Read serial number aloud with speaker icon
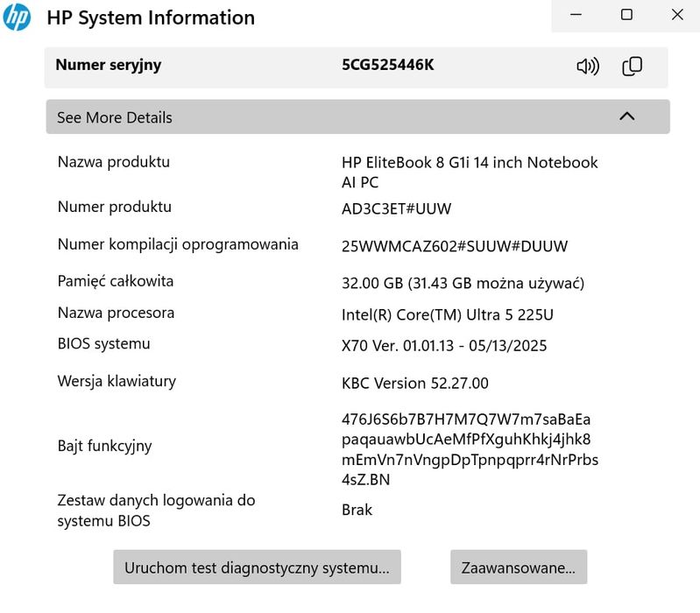 click(x=588, y=67)
